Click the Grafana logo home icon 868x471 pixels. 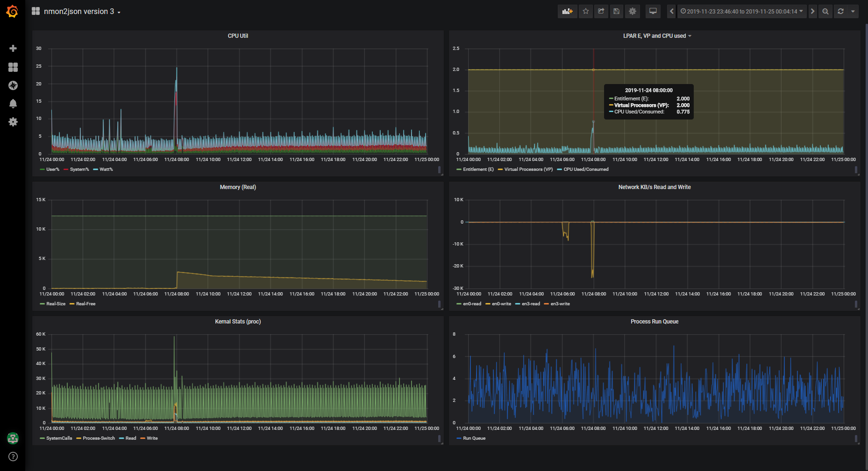click(13, 11)
